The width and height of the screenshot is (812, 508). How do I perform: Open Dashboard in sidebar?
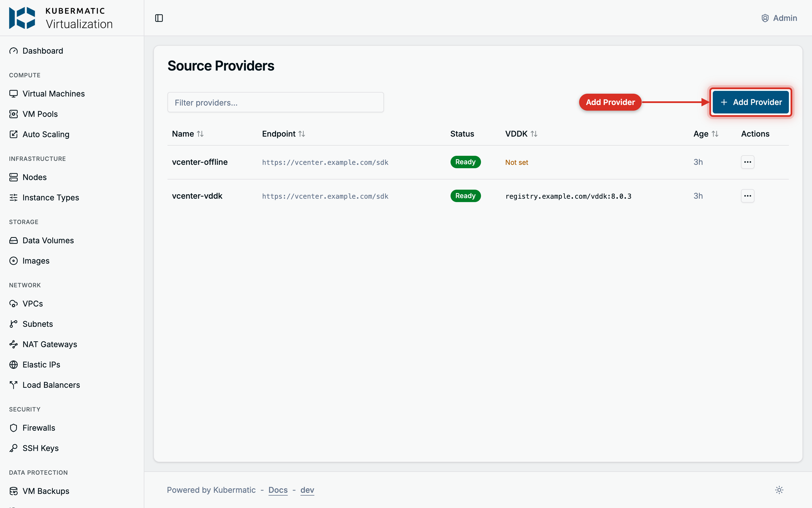point(43,51)
